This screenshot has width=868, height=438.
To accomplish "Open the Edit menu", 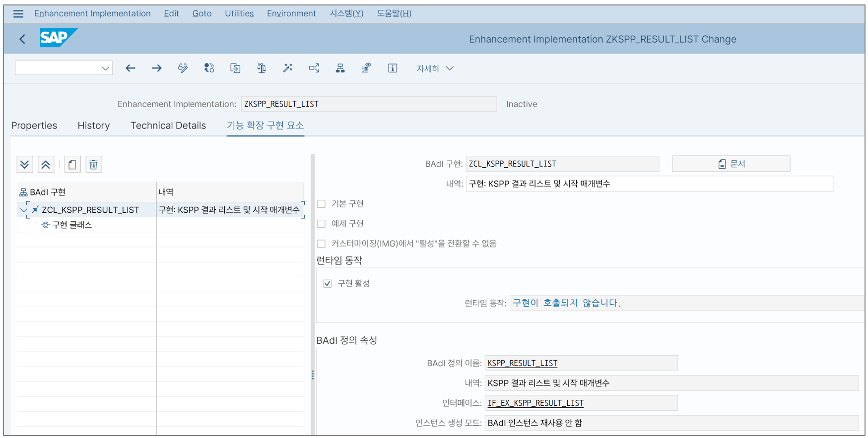I will point(171,14).
